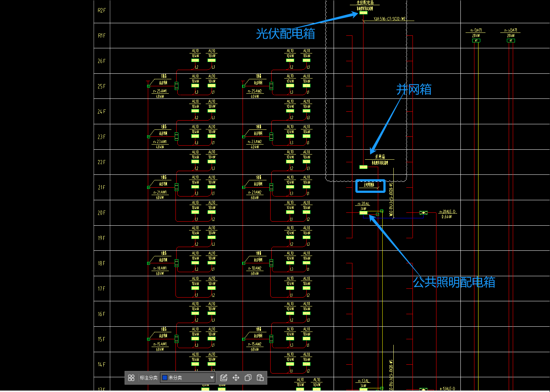Click the 20kW label under n-xDAT1
The image size is (550, 392).
[x=511, y=35]
